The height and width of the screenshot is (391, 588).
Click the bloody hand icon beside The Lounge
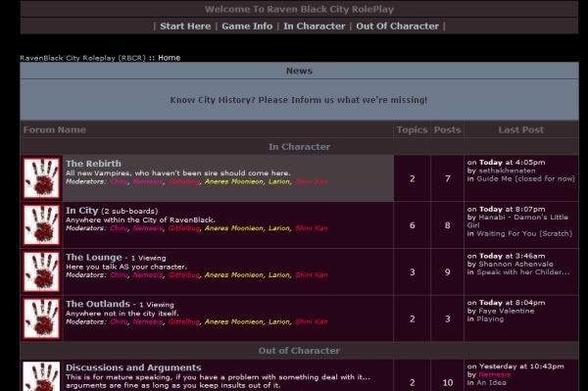pos(41,271)
